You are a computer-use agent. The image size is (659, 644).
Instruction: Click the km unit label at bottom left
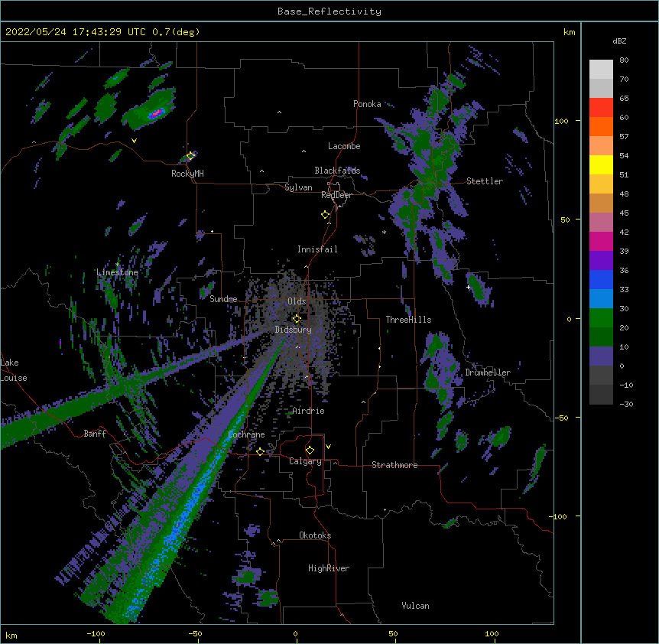(x=11, y=635)
